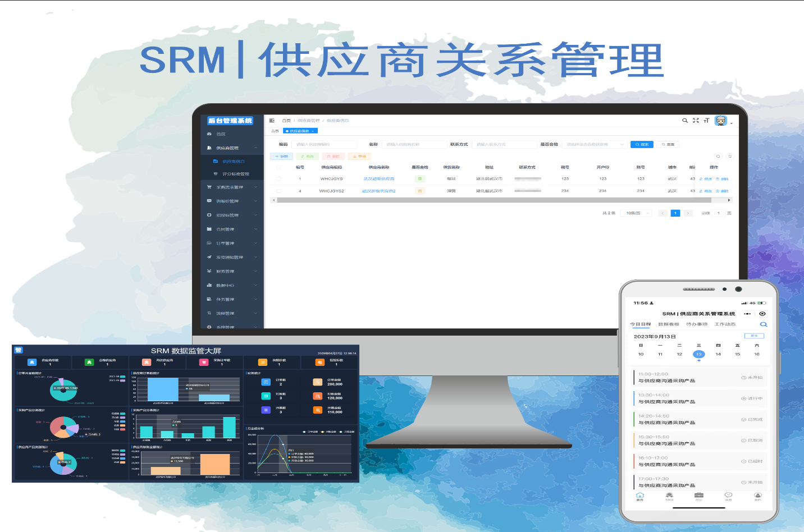Switch to the 工作动态 tab on the phone

725,324
